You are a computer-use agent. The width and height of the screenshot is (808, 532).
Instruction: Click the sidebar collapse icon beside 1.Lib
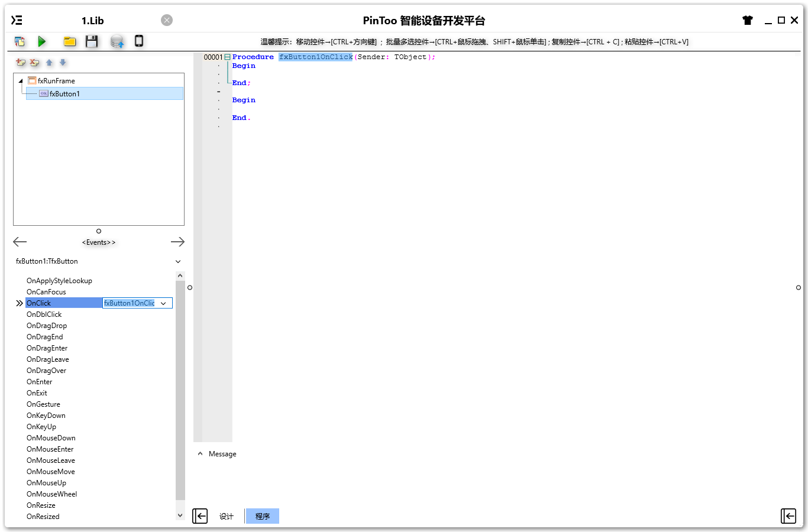point(17,20)
